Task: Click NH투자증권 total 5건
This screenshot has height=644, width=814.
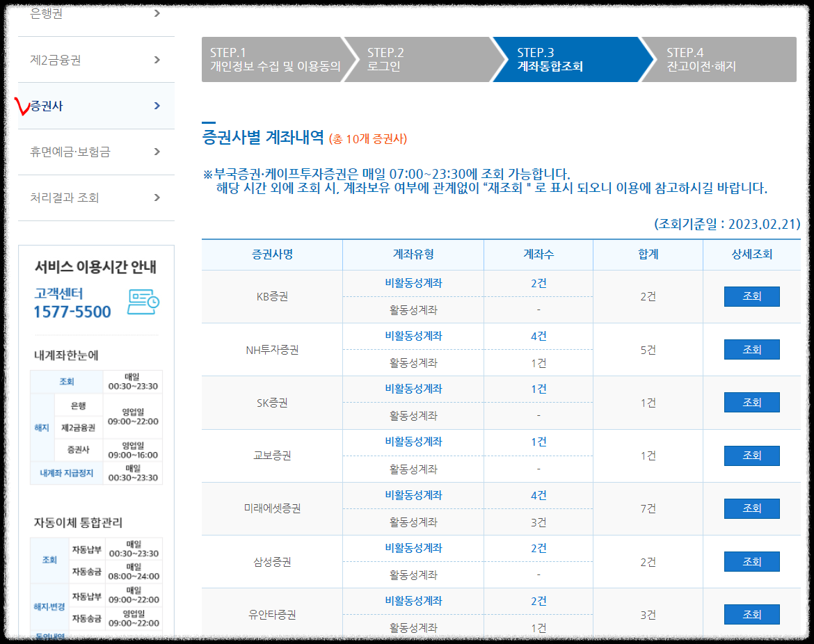Action: (648, 351)
